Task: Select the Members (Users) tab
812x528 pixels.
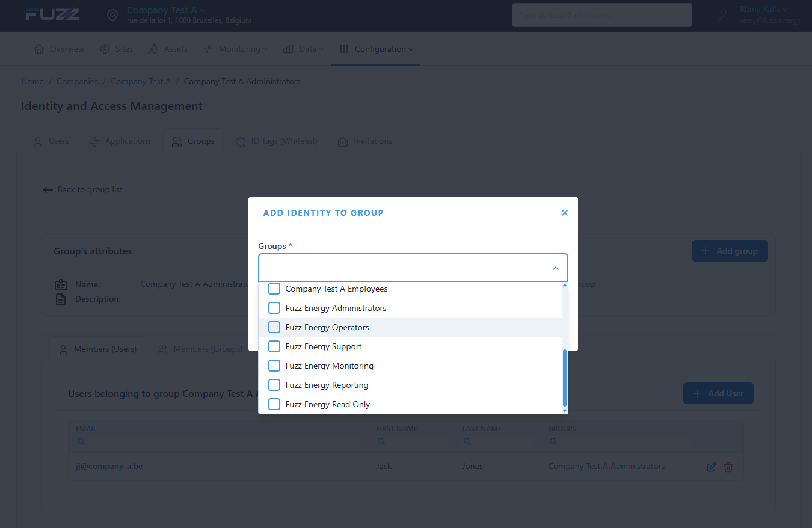Action: click(97, 349)
